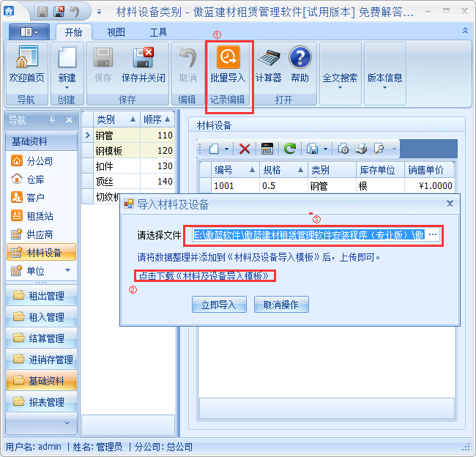This screenshot has width=476, height=457.
Task: Close the 导航 panel
Action: [x=70, y=120]
